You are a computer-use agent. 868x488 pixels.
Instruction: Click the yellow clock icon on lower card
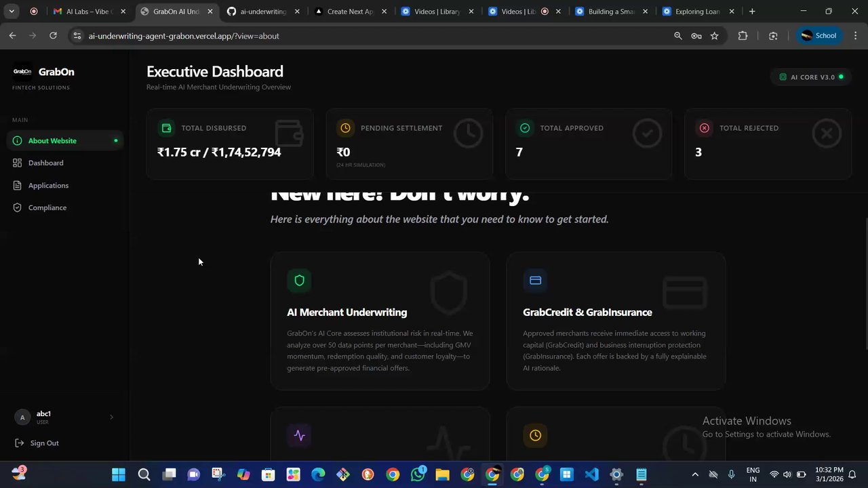535,436
